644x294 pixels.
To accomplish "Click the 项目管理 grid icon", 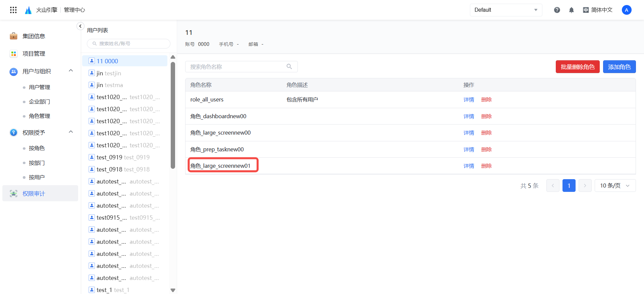I will point(13,54).
